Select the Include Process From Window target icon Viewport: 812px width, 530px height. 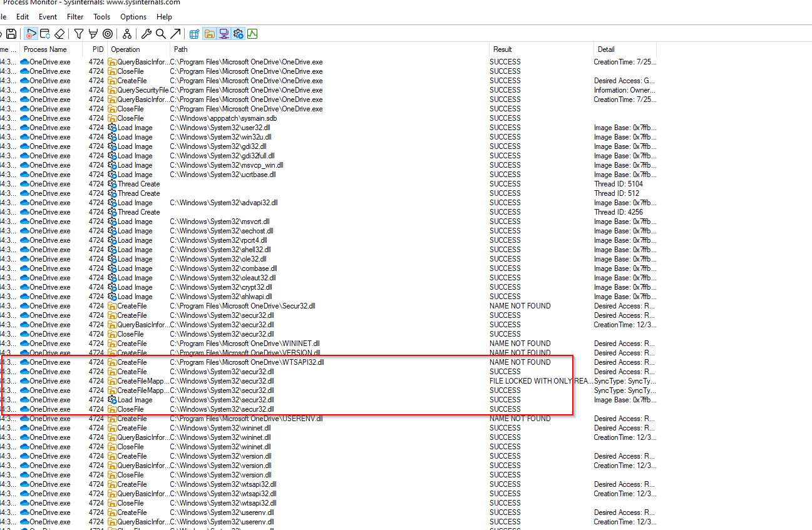(x=108, y=34)
